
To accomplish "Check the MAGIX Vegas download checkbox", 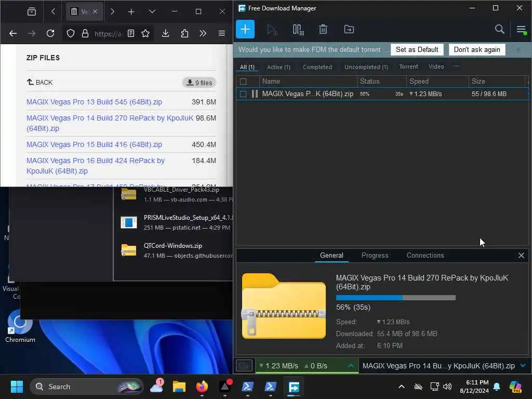I will [x=243, y=94].
